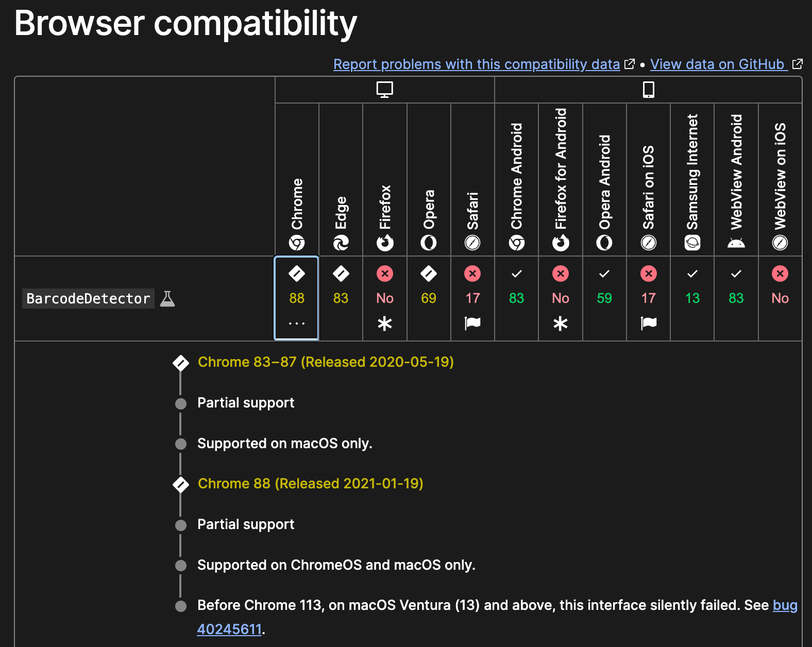812x647 pixels.
Task: Click 'Supported on ChromeOS and macOS only.' note
Action: click(x=336, y=565)
